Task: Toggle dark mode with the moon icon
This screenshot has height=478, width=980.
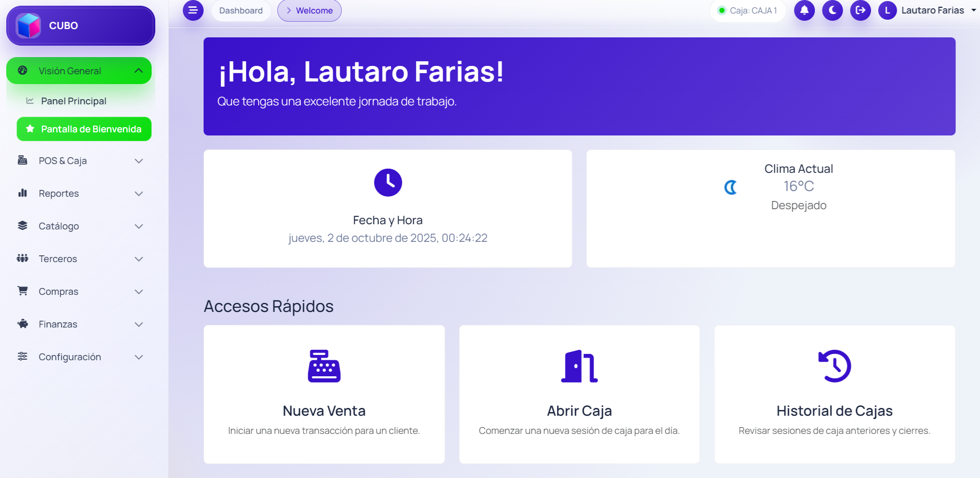Action: [x=832, y=10]
